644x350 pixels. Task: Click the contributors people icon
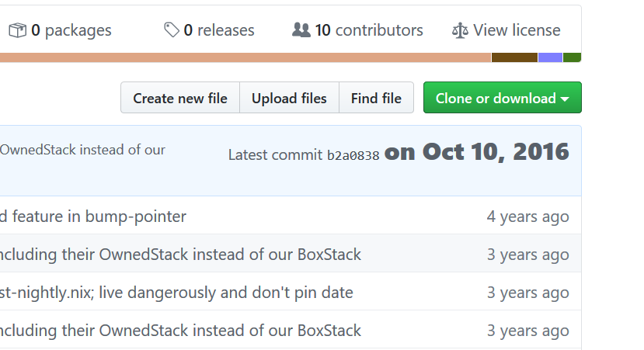point(301,30)
